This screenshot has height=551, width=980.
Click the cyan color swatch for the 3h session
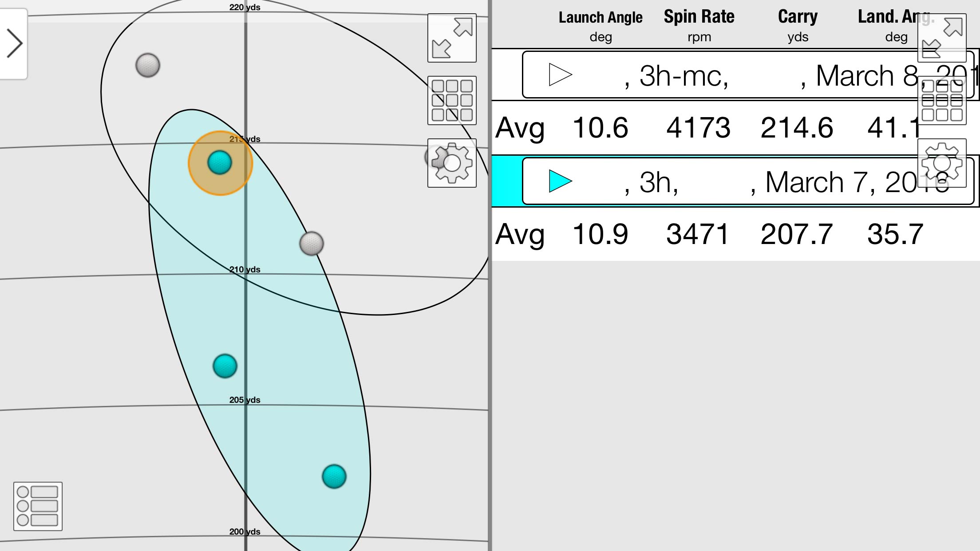(507, 181)
